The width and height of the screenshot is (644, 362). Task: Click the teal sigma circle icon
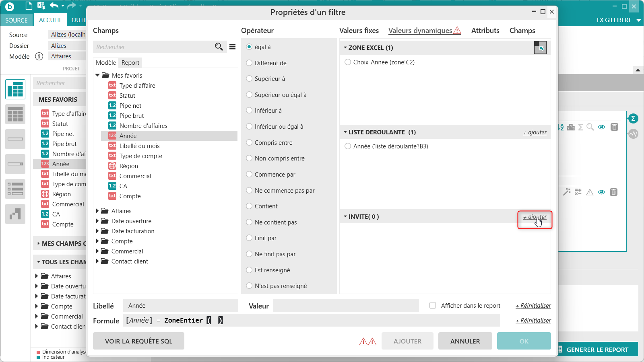pos(633,118)
